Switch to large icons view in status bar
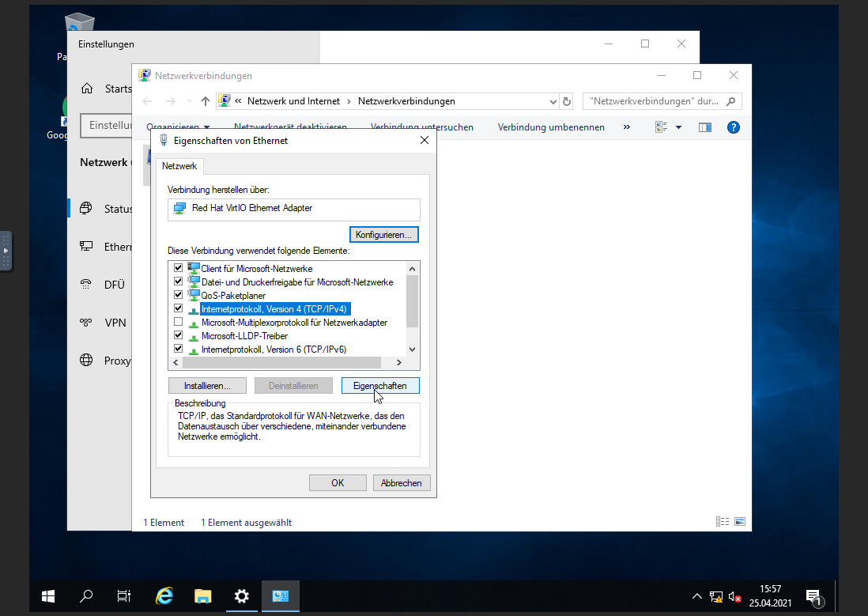868x616 pixels. click(x=740, y=522)
